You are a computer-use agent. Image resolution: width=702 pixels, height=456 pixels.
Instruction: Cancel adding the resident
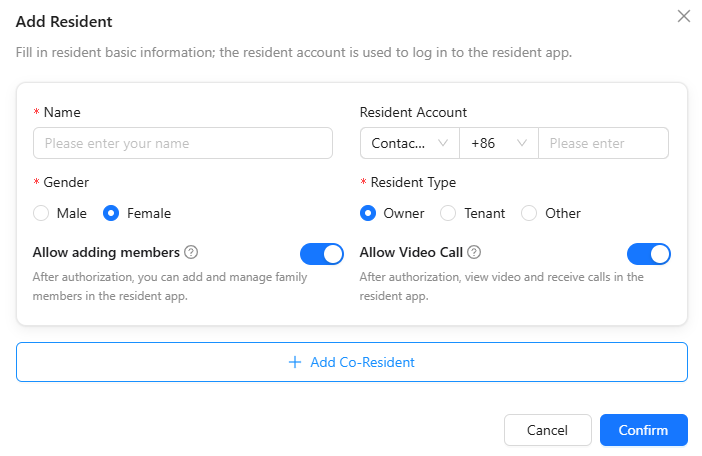(548, 430)
